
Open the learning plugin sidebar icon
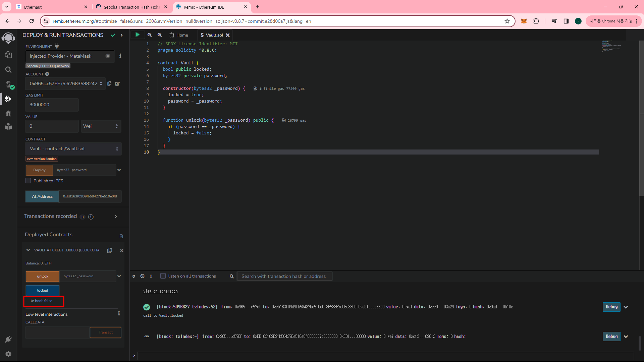click(x=8, y=126)
